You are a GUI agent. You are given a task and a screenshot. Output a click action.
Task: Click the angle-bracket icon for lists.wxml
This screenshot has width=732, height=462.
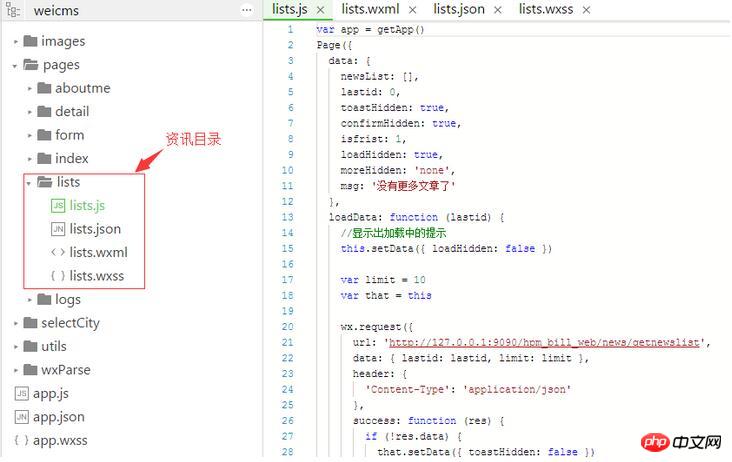click(58, 253)
